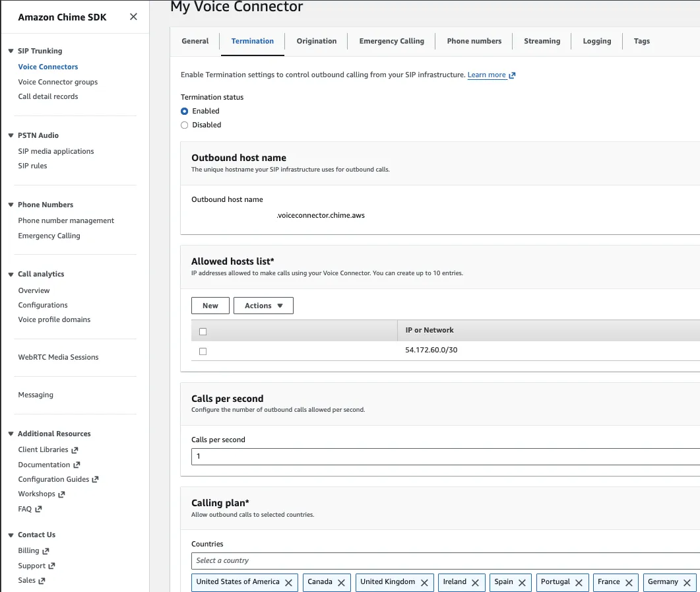Viewport: 700px width, 592px height.
Task: Check the select-all hosts header checkbox
Action: (x=203, y=331)
